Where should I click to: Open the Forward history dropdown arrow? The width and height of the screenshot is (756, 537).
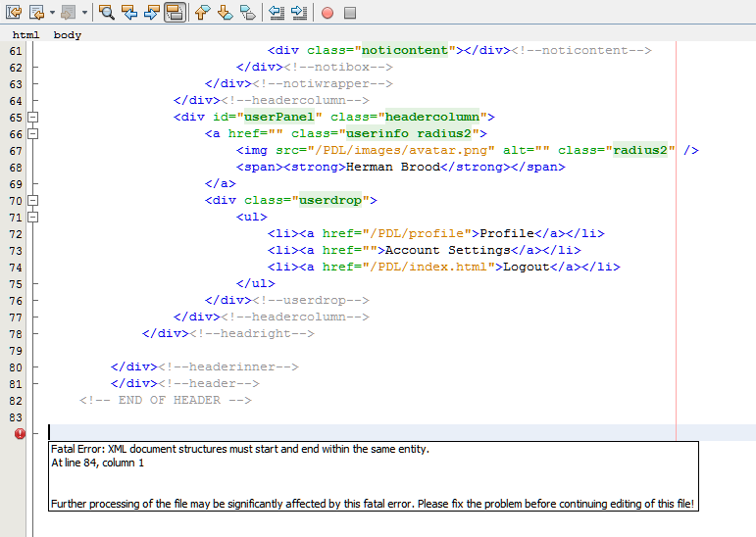84,13
